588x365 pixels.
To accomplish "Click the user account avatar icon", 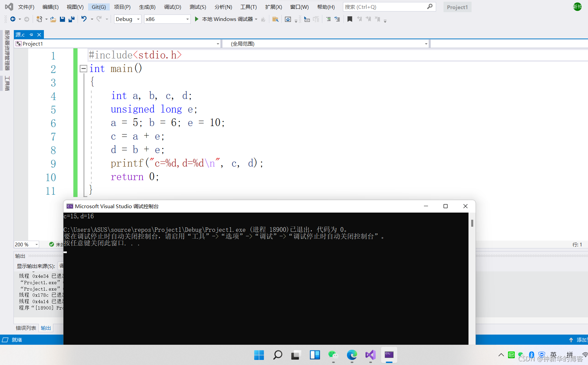I will (x=578, y=6).
